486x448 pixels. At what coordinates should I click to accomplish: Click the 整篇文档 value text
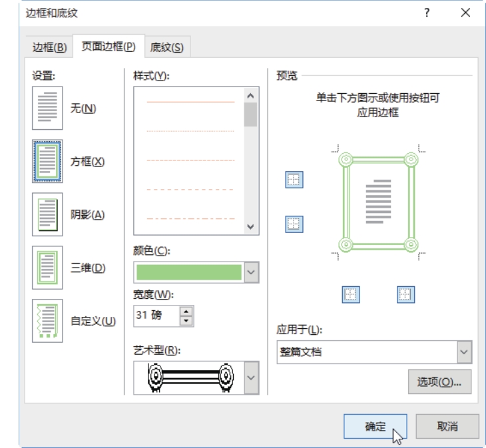pos(301,352)
